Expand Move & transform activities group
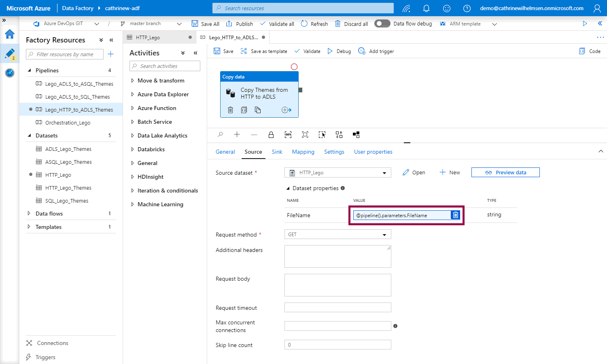The image size is (607, 364). point(132,80)
